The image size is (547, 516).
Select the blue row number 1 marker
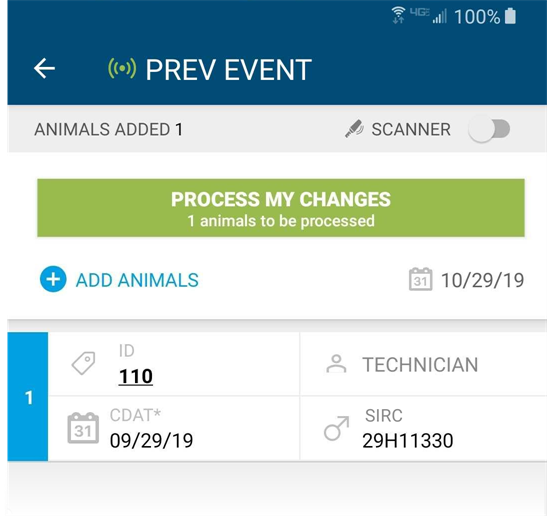tap(28, 397)
